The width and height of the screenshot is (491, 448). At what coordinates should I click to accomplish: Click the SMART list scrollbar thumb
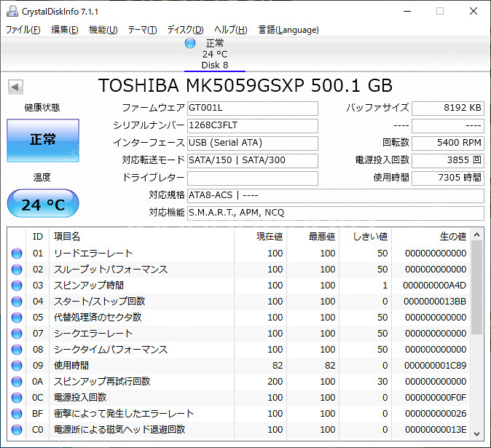point(477,288)
